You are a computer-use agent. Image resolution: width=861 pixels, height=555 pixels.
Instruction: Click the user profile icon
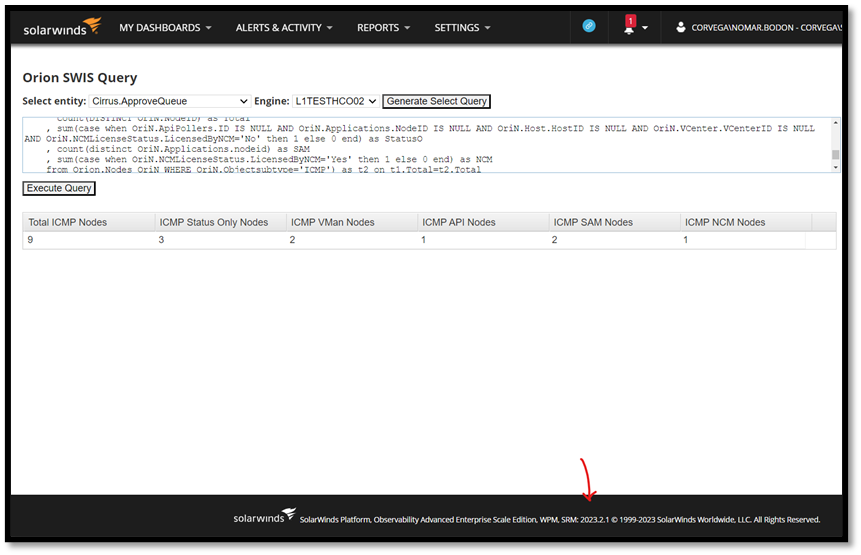click(x=680, y=27)
